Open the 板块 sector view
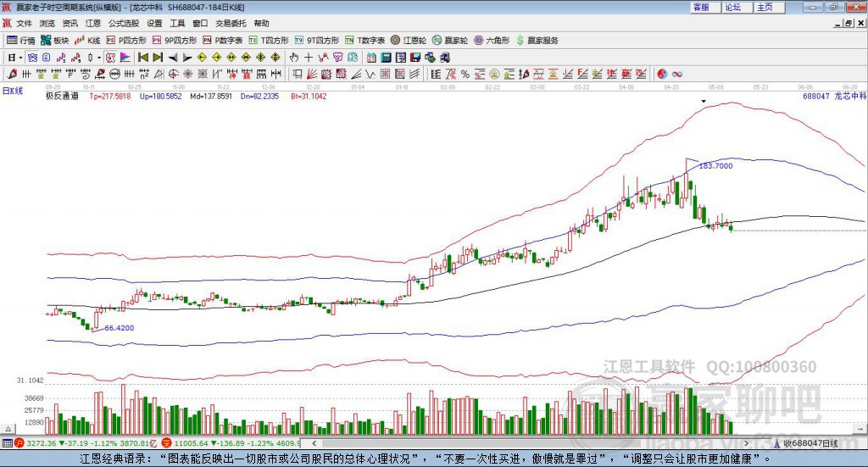868x467 pixels. click(54, 41)
